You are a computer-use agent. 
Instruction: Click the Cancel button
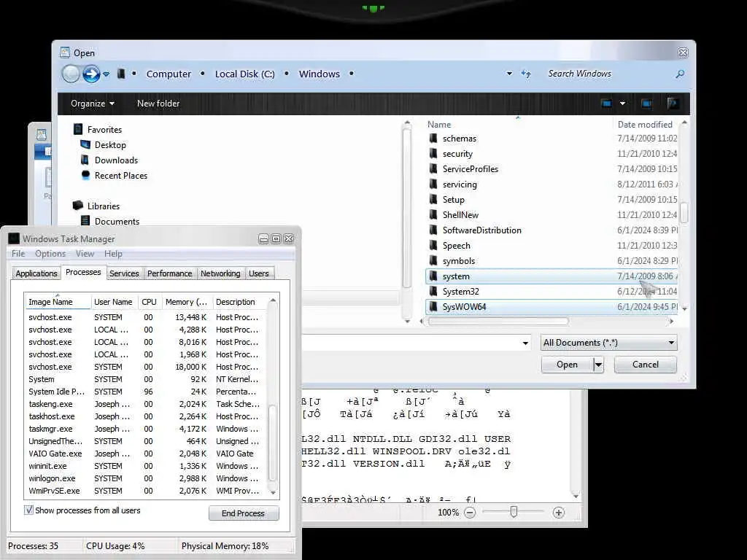(x=646, y=365)
